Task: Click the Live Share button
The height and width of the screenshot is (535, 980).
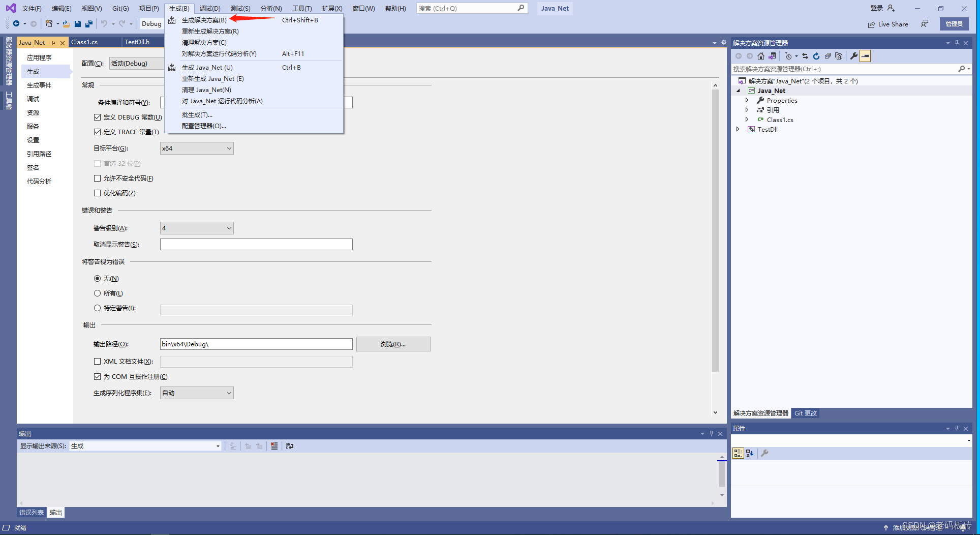Action: [x=888, y=24]
